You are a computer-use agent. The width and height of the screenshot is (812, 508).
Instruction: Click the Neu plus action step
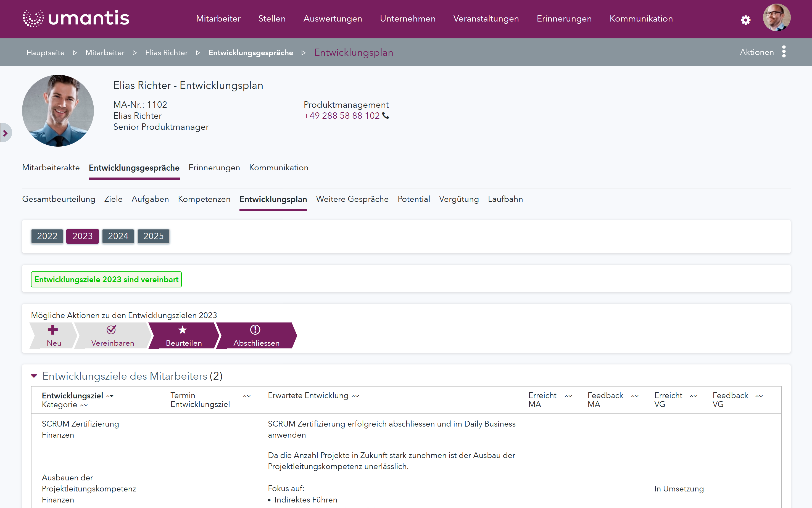(x=53, y=335)
